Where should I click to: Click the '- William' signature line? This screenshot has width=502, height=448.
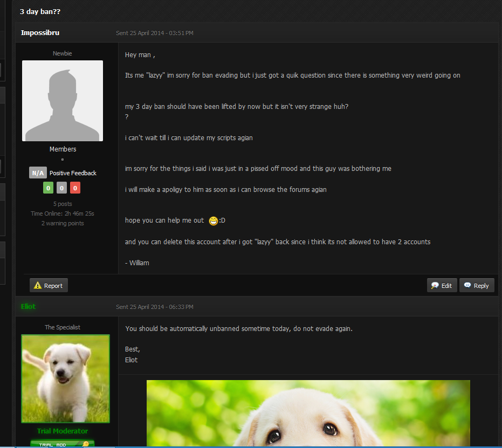tap(137, 263)
